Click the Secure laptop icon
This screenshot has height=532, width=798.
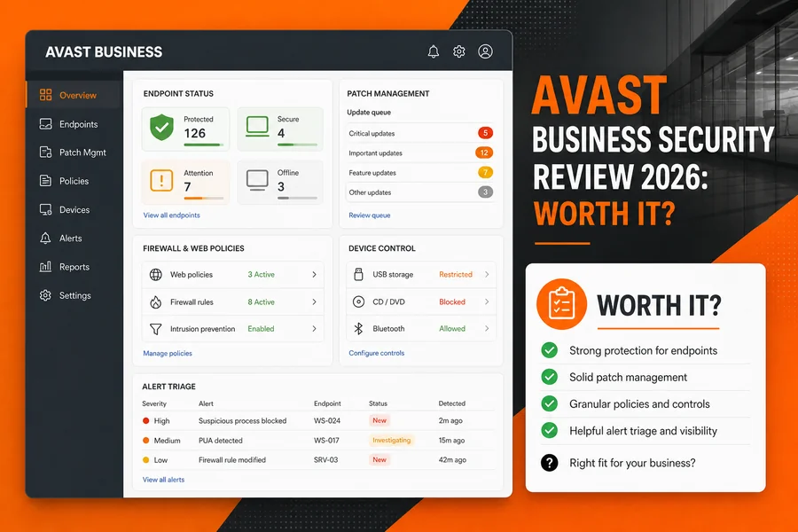(257, 126)
